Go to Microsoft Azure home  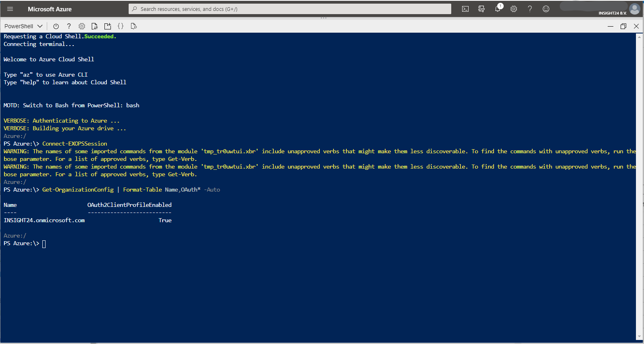point(50,9)
